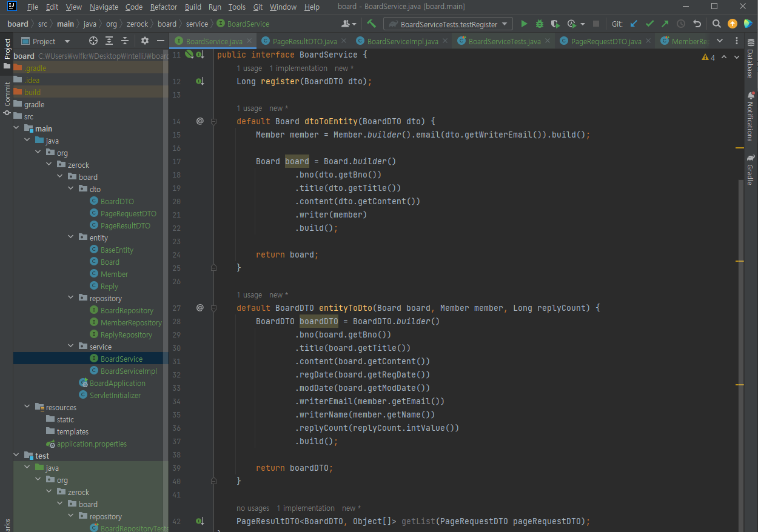
Task: Click the BoardService breadcrumb in navigation bar
Action: tap(243, 24)
